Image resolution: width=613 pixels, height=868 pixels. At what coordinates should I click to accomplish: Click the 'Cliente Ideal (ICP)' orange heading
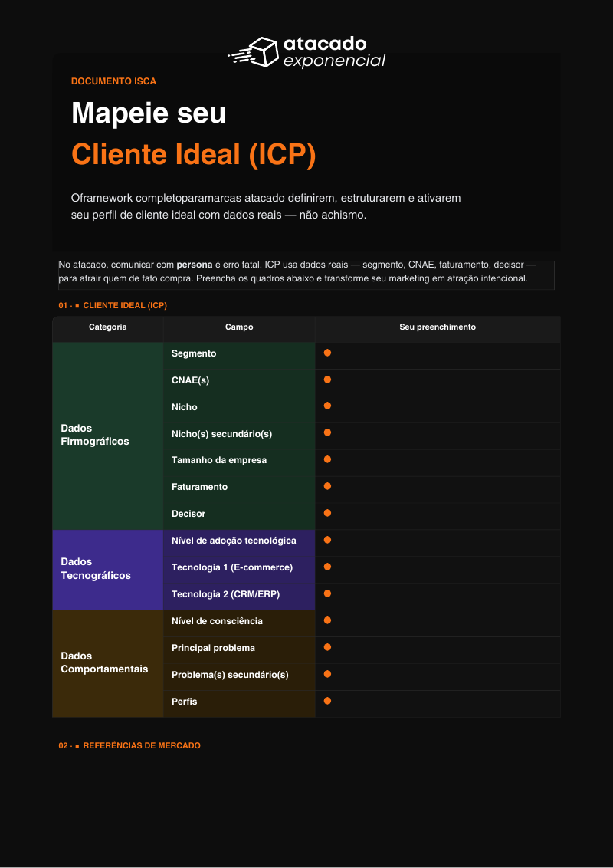pos(194,154)
